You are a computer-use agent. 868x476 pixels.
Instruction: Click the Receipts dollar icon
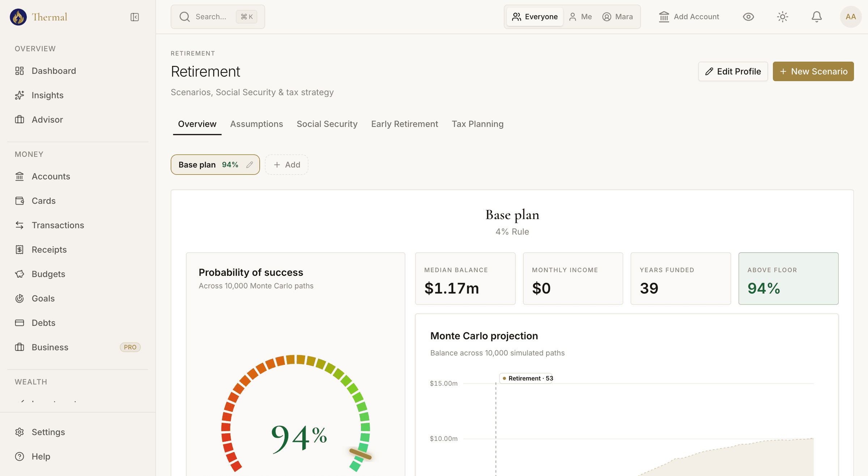(x=20, y=249)
